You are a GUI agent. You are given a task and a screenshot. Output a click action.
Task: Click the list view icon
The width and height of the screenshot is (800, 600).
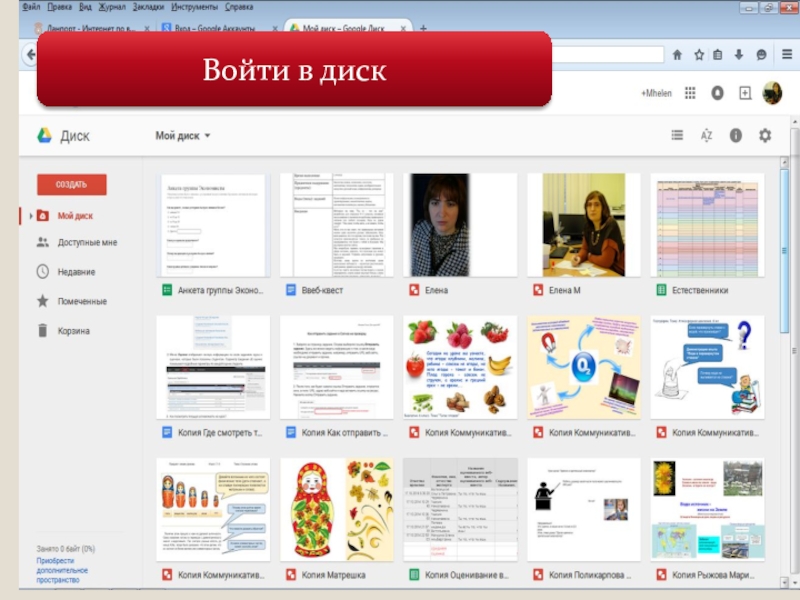tap(678, 135)
